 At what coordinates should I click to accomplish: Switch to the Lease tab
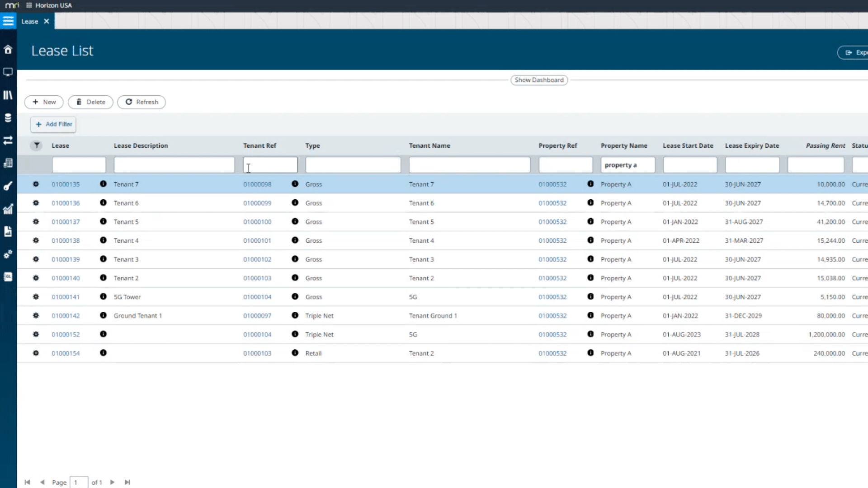point(30,21)
